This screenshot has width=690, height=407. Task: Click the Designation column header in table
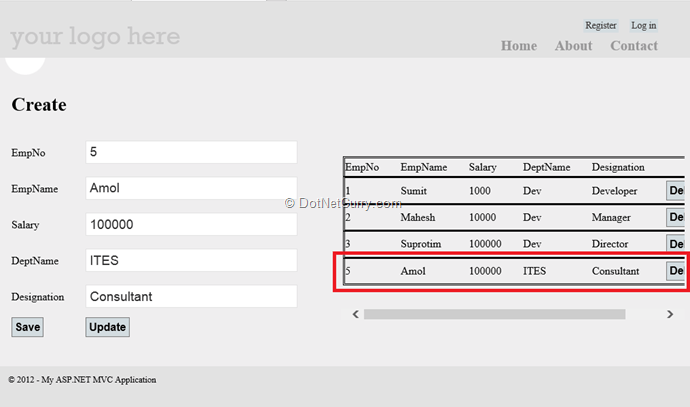618,167
